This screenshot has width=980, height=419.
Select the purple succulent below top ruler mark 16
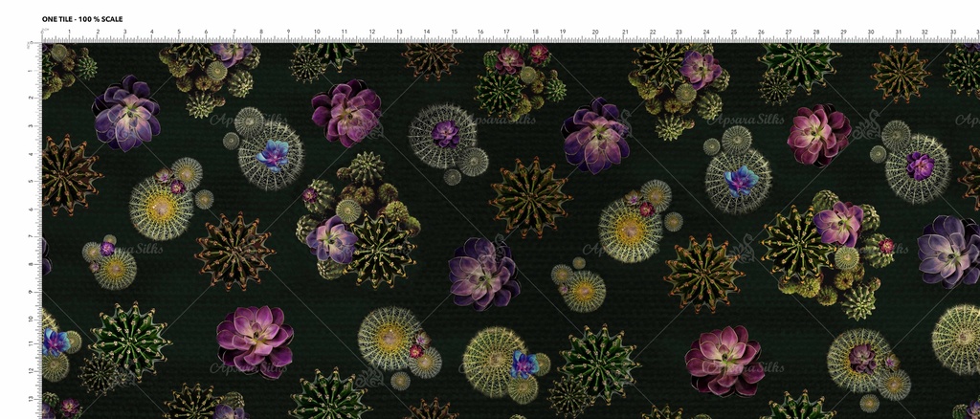(x=483, y=273)
